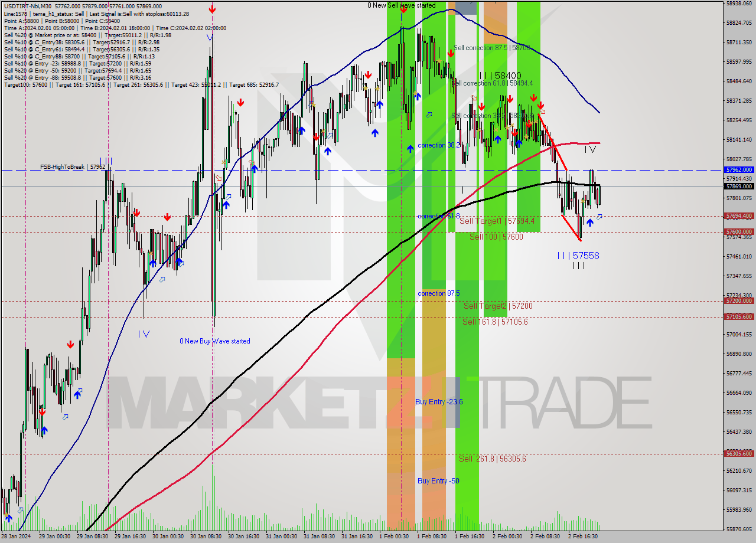Click the red 57600.000 price axis tag
The height and width of the screenshot is (543, 756).
pyautogui.click(x=738, y=232)
